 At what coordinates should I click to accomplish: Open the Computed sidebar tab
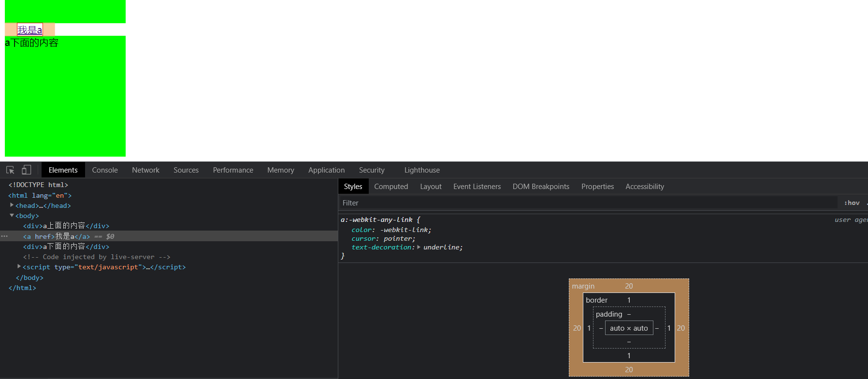[x=391, y=187]
